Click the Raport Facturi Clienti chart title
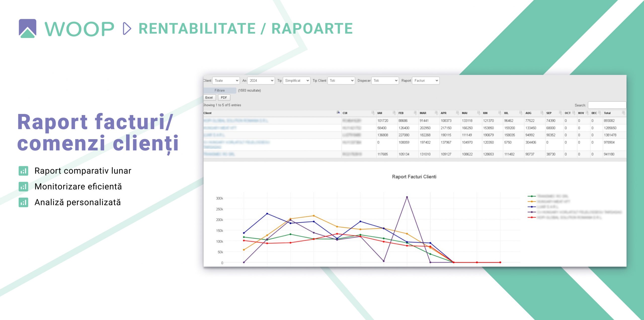This screenshot has width=644, height=320. [x=414, y=177]
